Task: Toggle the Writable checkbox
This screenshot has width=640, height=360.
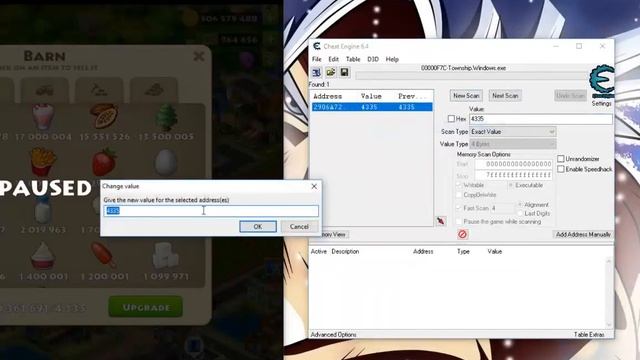Action: (459, 185)
